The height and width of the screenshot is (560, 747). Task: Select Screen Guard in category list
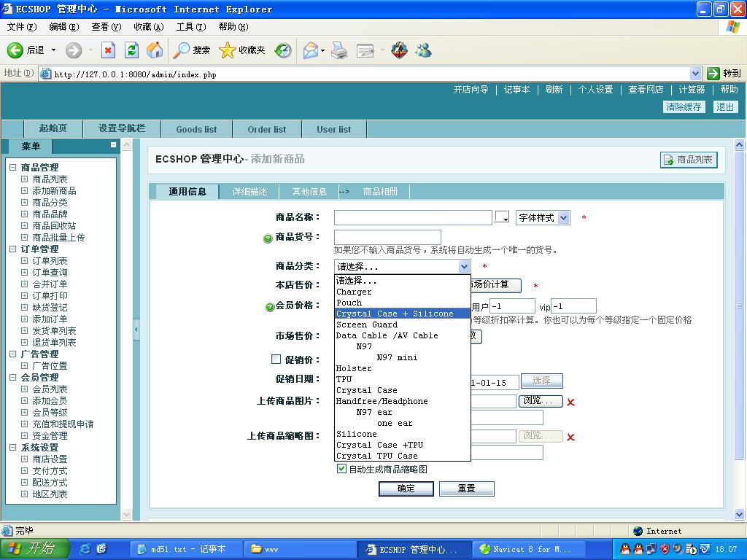[403, 324]
